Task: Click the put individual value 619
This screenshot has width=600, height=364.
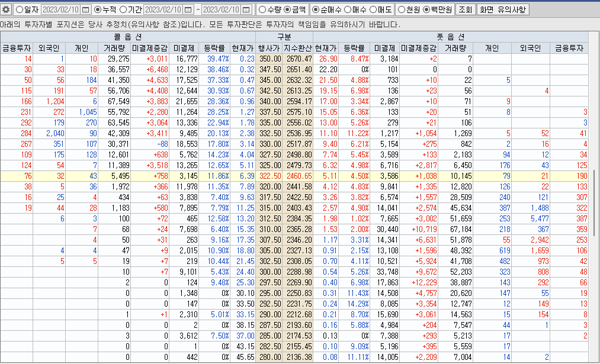Action: click(492, 250)
